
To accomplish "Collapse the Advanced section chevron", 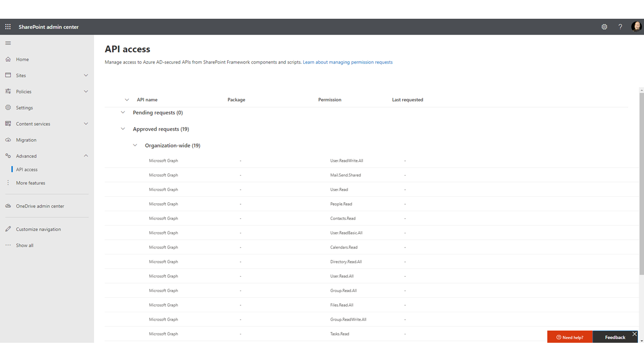I will pyautogui.click(x=86, y=156).
